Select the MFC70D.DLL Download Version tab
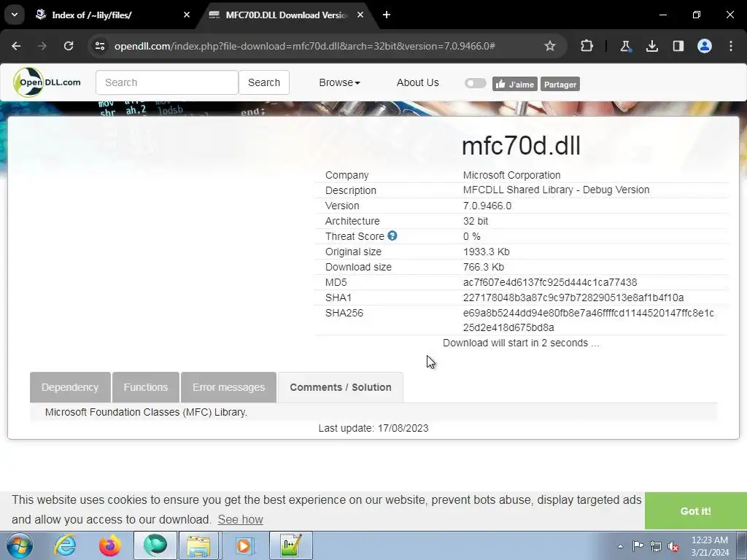Screen dimensions: 747x560 (x=286, y=15)
